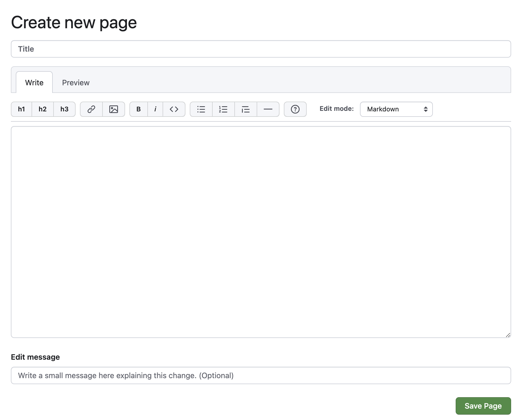Insert a blockquote
522x420 pixels.
tap(246, 109)
